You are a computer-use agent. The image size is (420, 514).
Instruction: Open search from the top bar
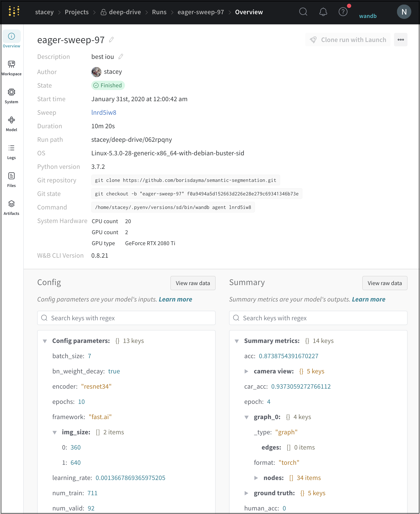coord(303,12)
